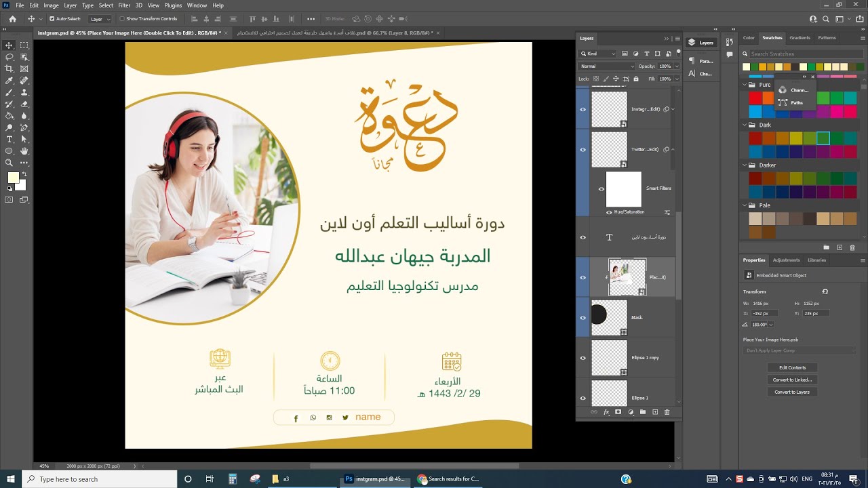Switch to the Adjustments tab
This screenshot has height=488, width=868.
pyautogui.click(x=786, y=260)
